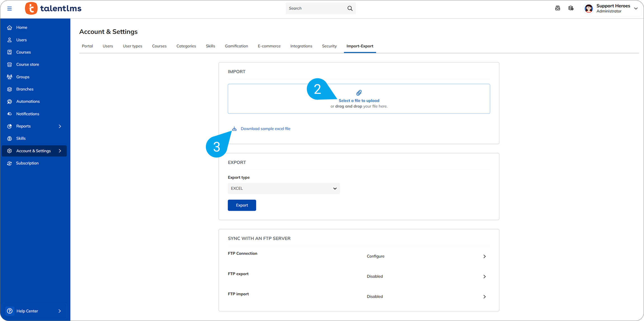Click the Automations lightning icon
This screenshot has width=644, height=321.
click(10, 101)
